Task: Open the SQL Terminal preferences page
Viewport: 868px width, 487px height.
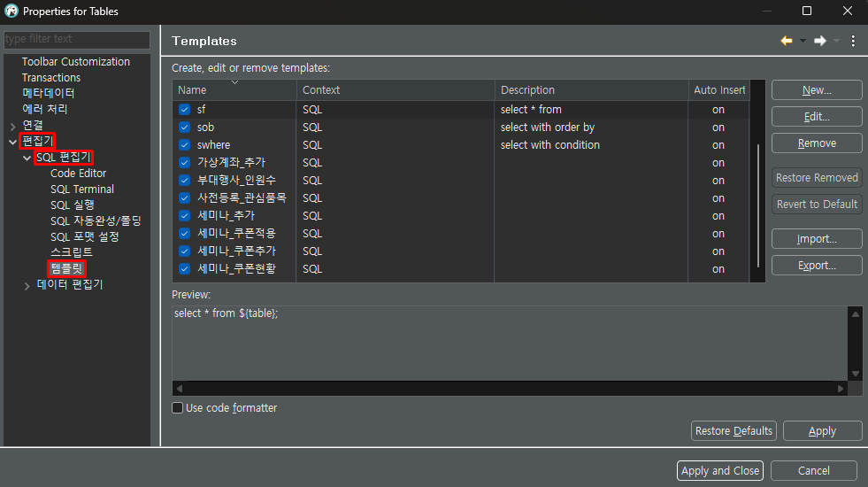Action: (x=82, y=189)
